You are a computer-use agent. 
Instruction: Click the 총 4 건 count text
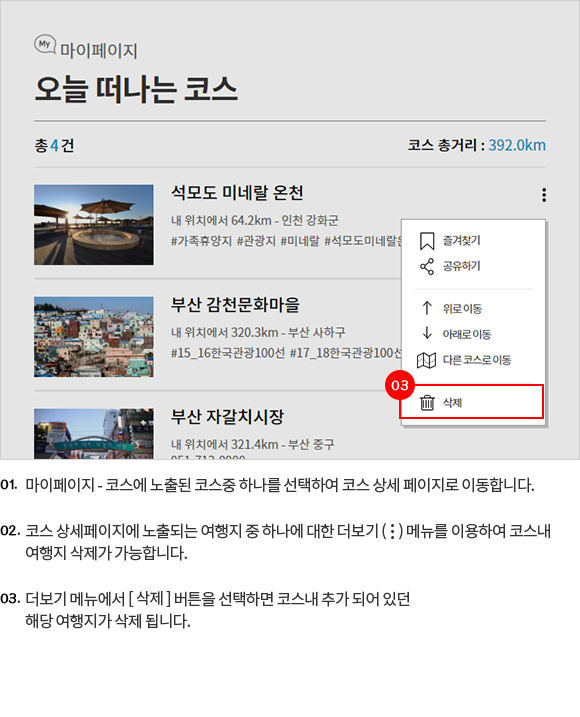coord(54,145)
